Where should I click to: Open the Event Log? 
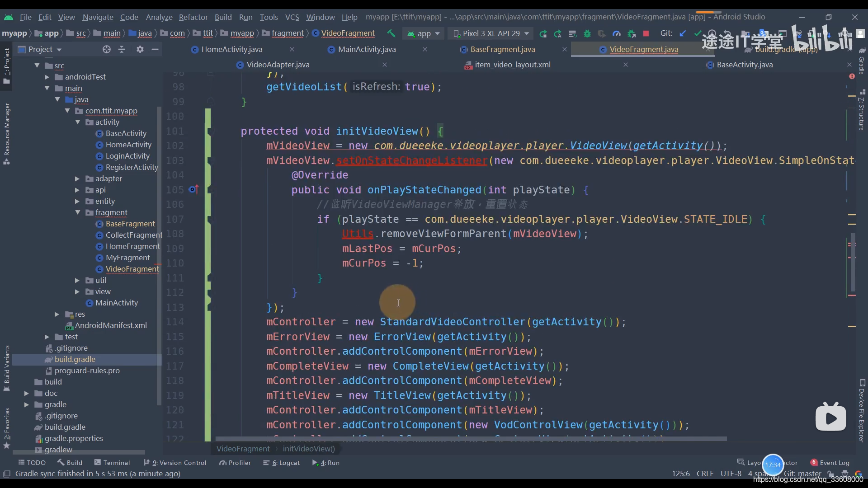pos(830,463)
